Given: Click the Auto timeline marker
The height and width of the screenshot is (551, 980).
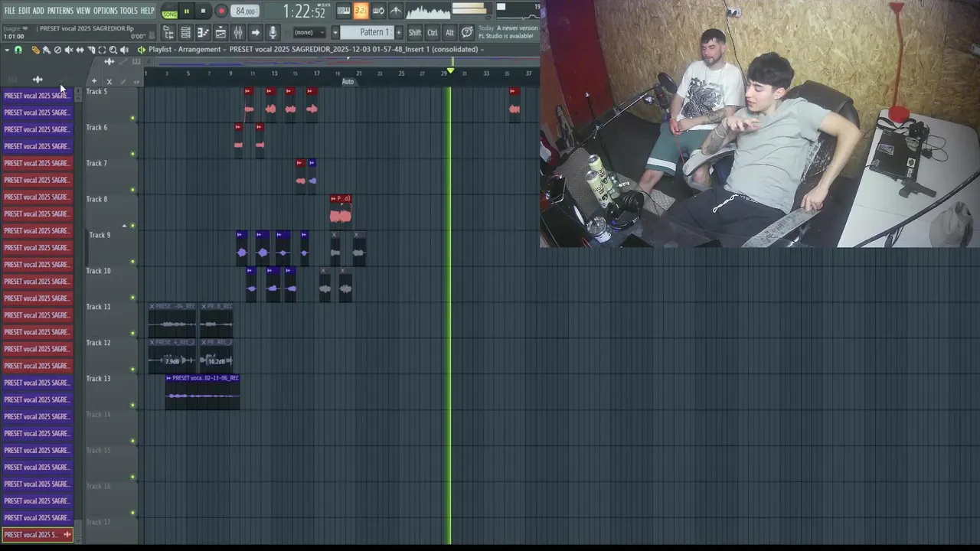Looking at the screenshot, I should click(x=348, y=82).
